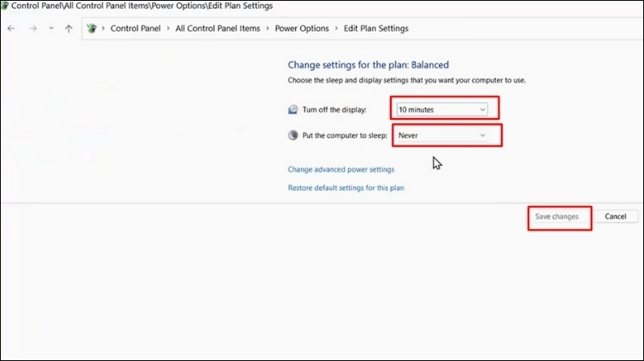Expand the chevron after Control Panel breadcrumb
Screen dimensions: 644x361
pos(169,28)
